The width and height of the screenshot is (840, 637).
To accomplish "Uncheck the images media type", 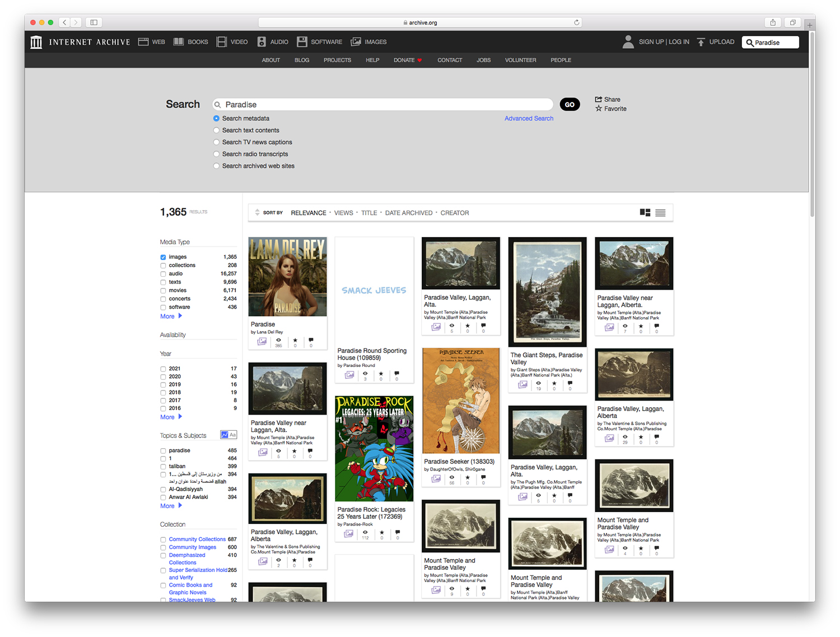I will click(163, 257).
